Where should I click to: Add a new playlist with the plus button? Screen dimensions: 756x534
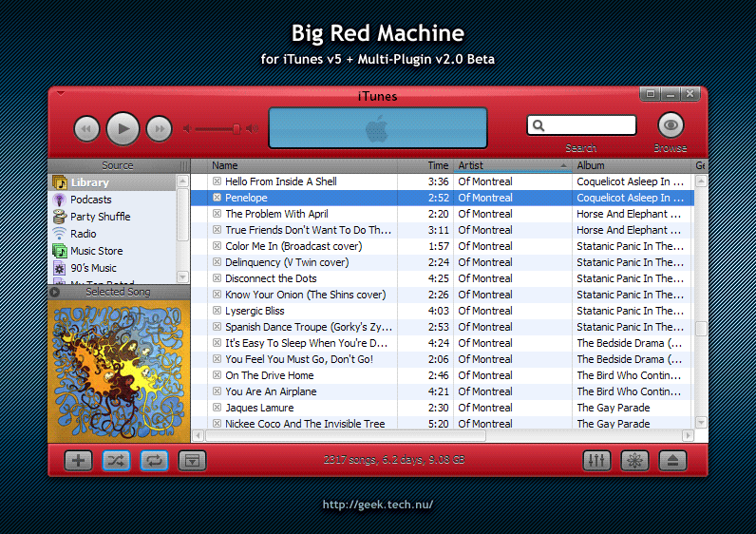pos(78,460)
